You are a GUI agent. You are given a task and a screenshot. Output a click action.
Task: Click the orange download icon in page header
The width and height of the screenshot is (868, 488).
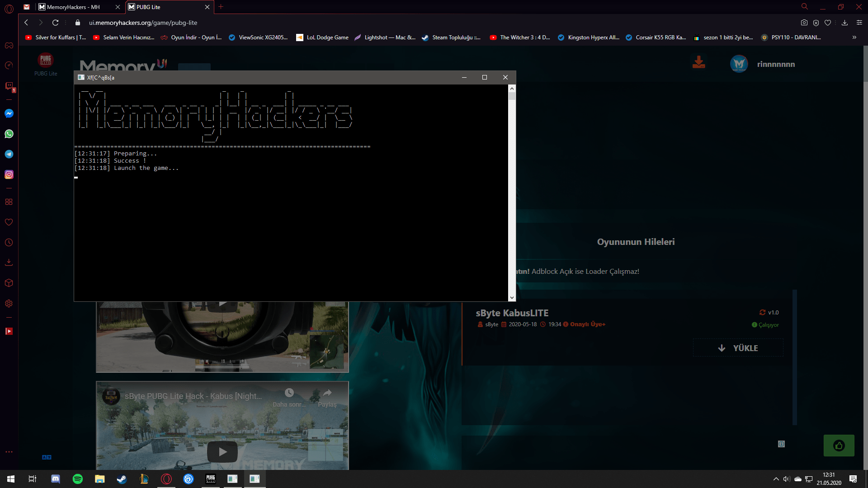click(x=699, y=62)
